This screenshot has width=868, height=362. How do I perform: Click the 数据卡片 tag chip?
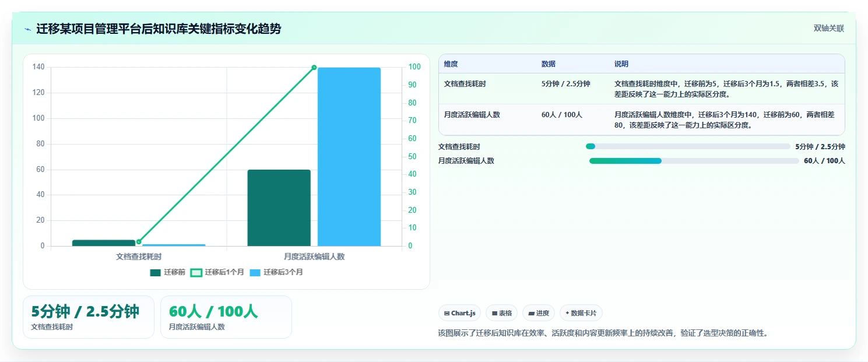point(581,313)
